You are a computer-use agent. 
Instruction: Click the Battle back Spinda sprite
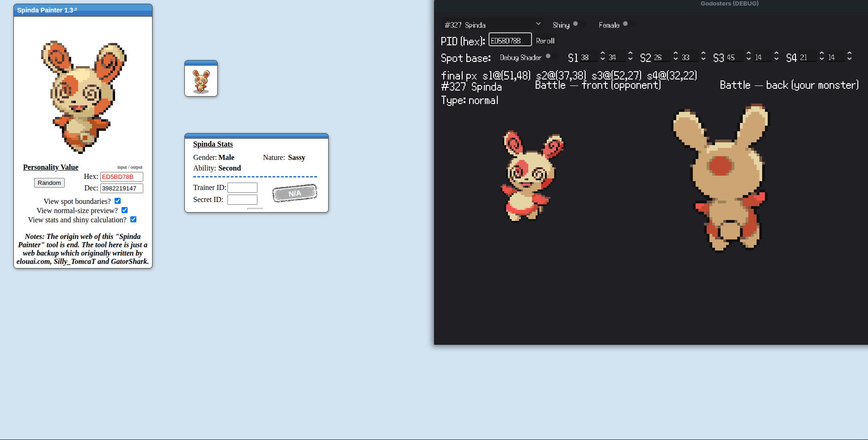click(721, 178)
